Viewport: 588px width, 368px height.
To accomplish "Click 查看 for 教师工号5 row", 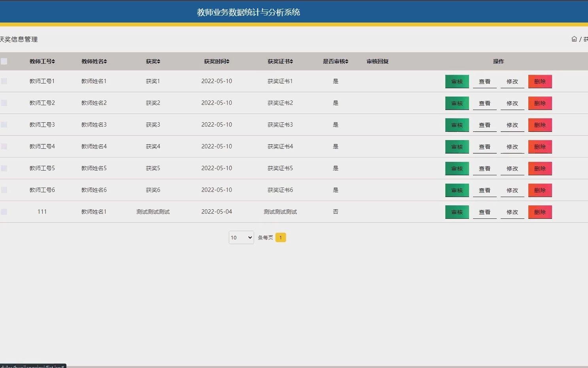I will (485, 169).
